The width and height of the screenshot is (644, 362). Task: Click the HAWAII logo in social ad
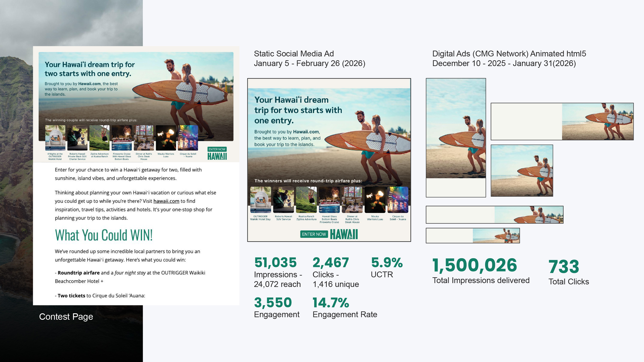click(x=344, y=234)
